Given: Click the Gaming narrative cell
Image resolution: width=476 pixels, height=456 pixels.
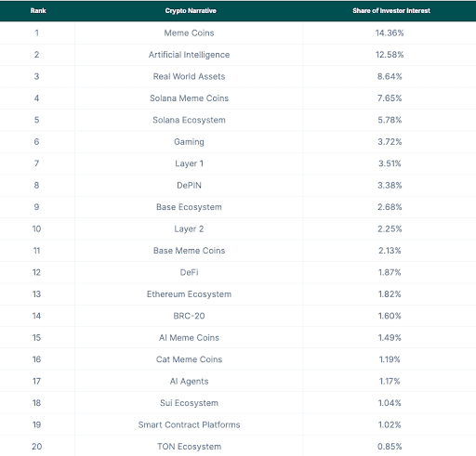Looking at the screenshot, I should coord(189,142).
